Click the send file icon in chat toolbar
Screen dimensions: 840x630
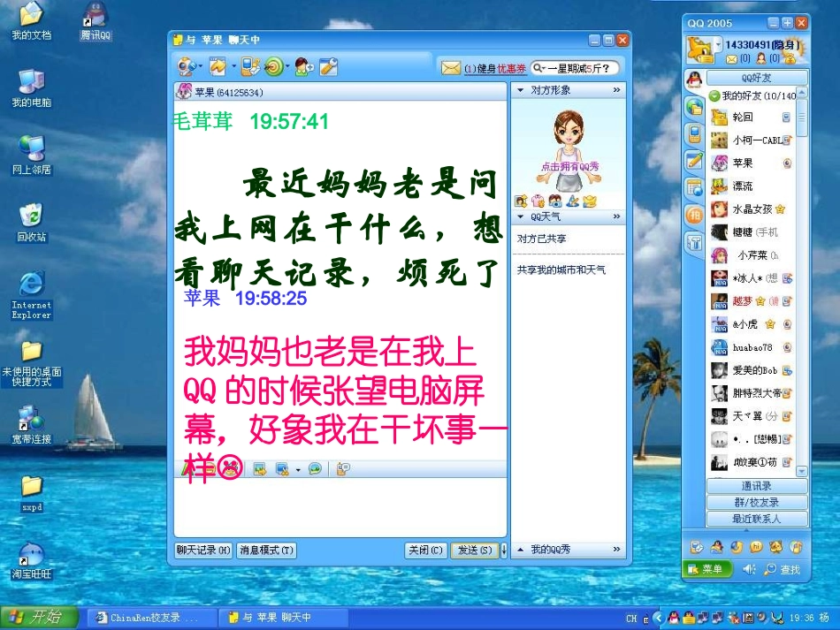(218, 66)
